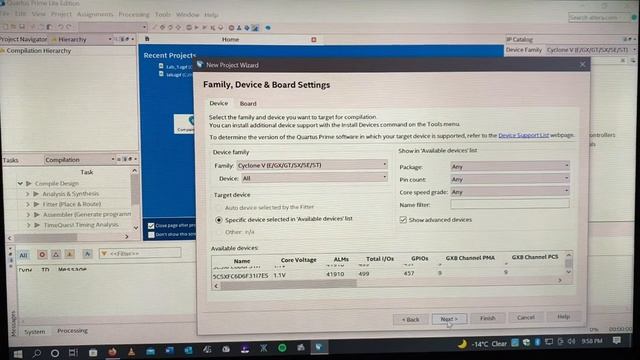Open the Device dropdown set to All
The height and width of the screenshot is (360, 640).
tap(315, 178)
